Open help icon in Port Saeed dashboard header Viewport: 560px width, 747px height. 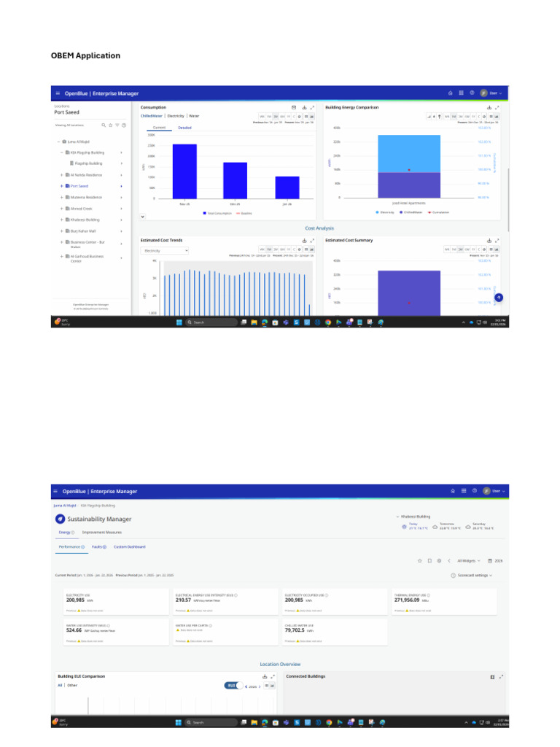pyautogui.click(x=472, y=93)
